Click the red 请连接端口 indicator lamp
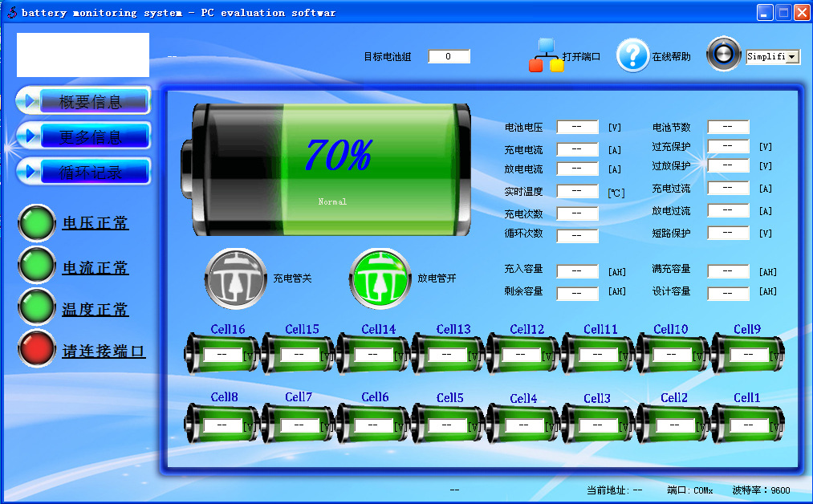Screen dimensions: 813x504 coord(35,348)
